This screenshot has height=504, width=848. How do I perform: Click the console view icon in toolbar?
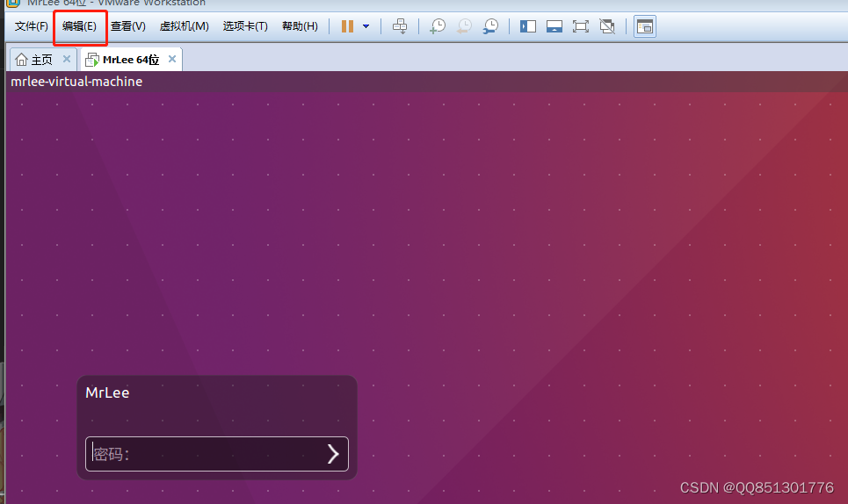(x=645, y=26)
